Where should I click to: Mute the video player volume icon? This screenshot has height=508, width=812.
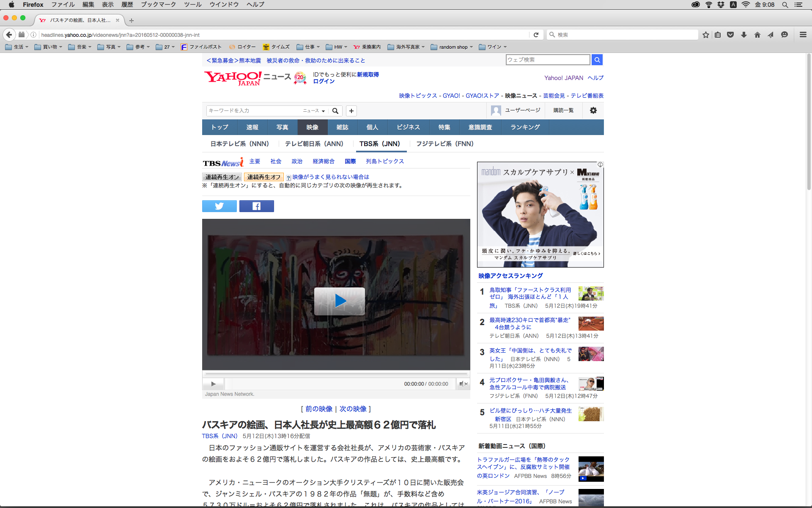coord(463,384)
